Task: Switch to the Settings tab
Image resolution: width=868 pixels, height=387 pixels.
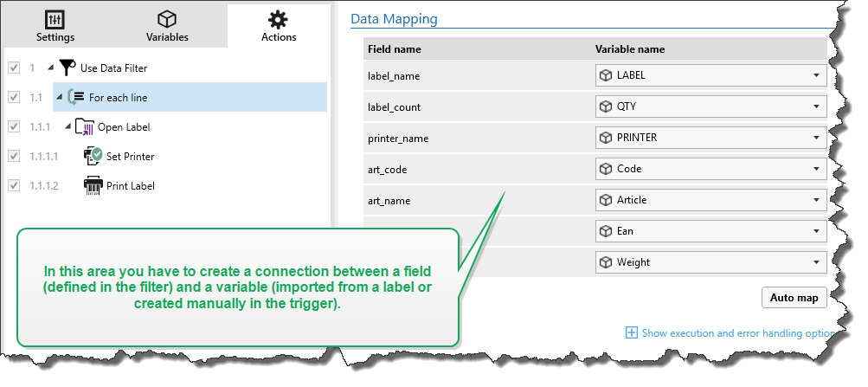Action: 55,26
